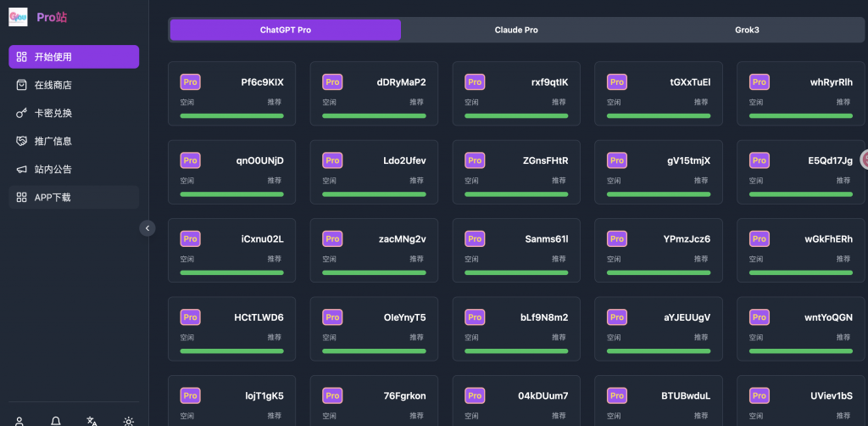Click the language translate icon

(x=92, y=422)
